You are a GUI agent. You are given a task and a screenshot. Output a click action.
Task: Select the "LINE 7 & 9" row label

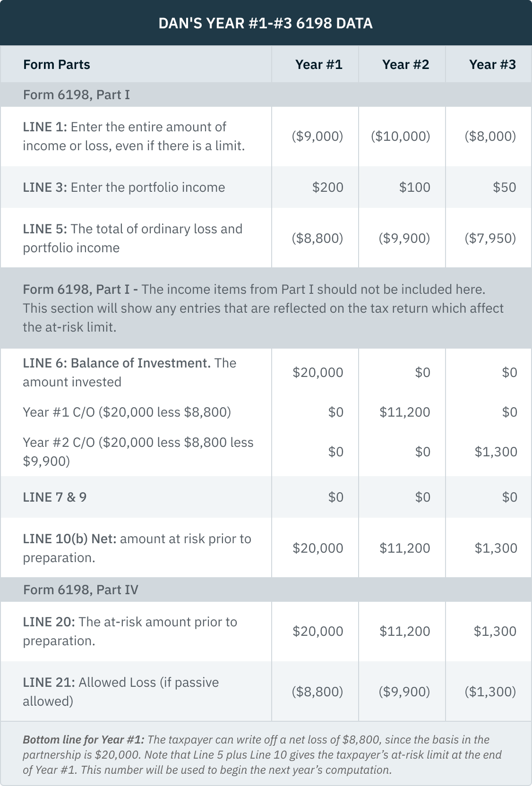55,497
